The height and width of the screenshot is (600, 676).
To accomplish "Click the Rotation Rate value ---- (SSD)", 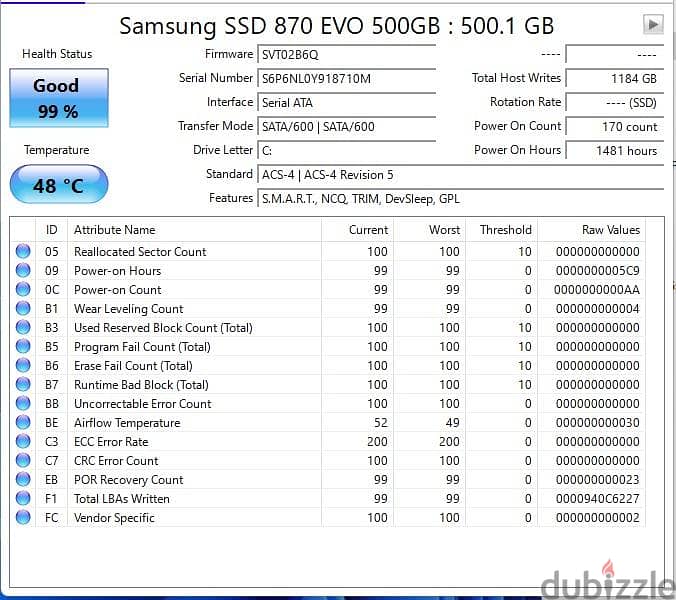I will [x=614, y=103].
